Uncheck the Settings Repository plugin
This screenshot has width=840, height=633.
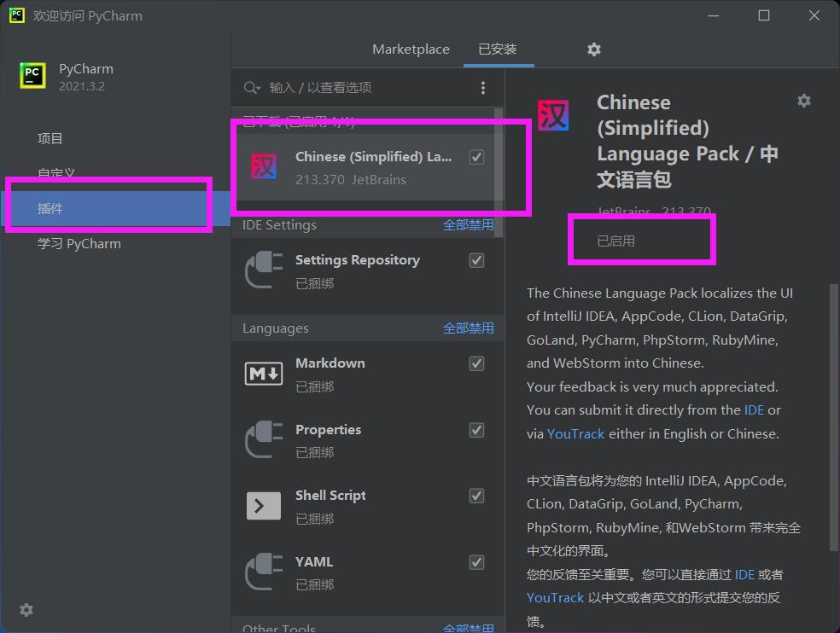coord(477,260)
